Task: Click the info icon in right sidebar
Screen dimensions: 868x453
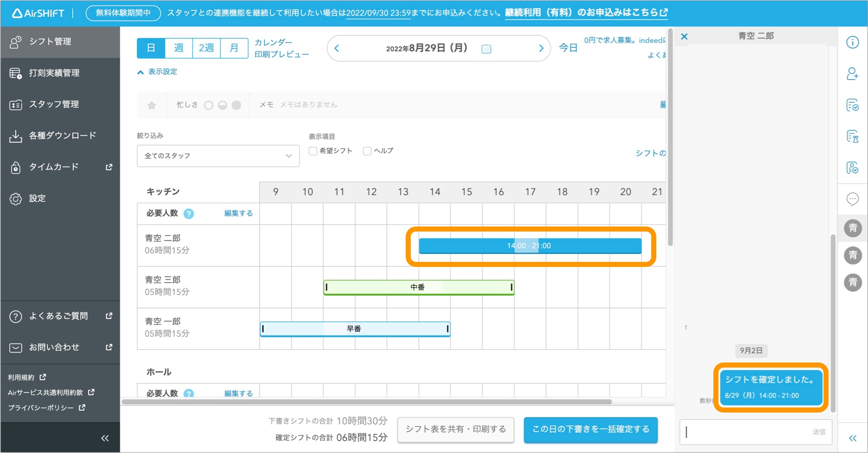Action: click(x=852, y=42)
